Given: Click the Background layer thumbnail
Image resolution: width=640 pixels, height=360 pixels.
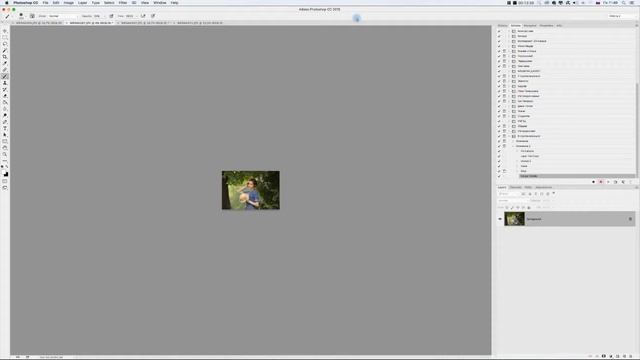Looking at the screenshot, I should (x=514, y=219).
